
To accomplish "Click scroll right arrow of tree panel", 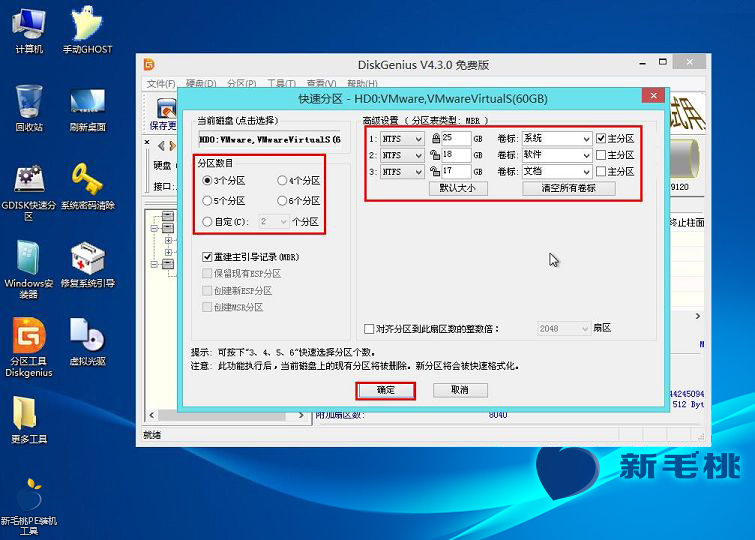I will pyautogui.click(x=301, y=415).
